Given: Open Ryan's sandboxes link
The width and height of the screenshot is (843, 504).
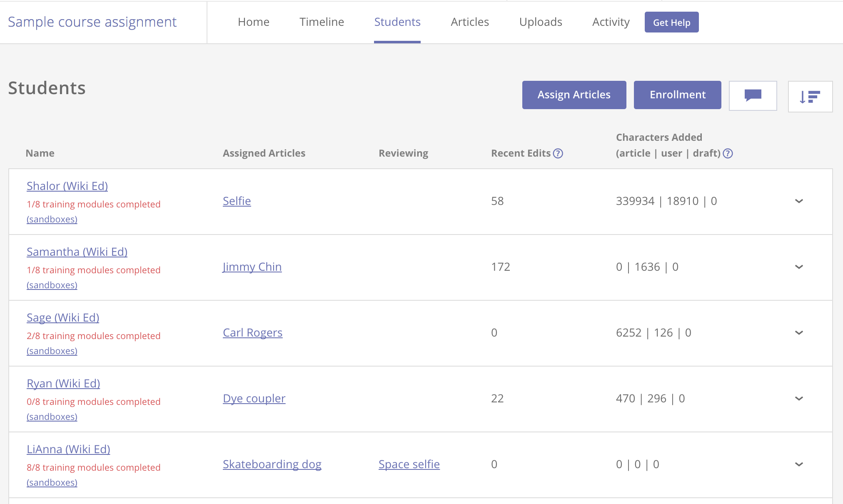Looking at the screenshot, I should (x=52, y=417).
